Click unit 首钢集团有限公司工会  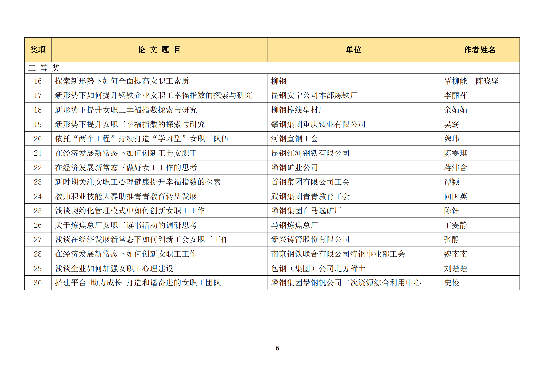pos(310,182)
